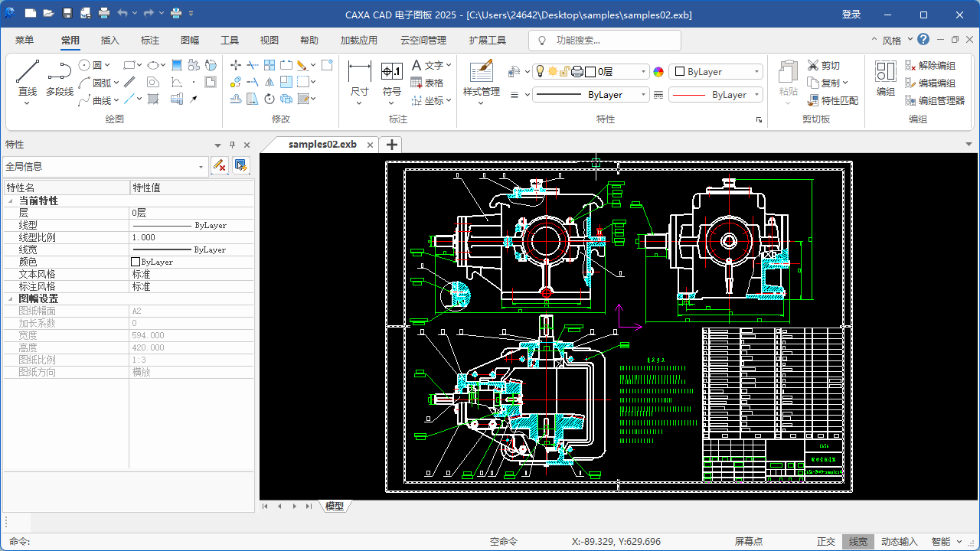This screenshot has height=551, width=980.
Task: Click the 特性匹配 property match icon
Action: click(814, 100)
